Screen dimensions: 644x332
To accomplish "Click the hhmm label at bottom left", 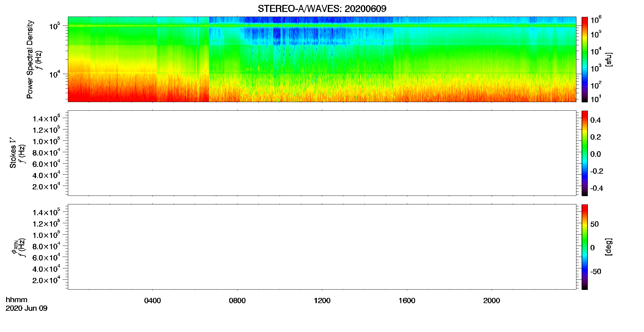I will (17, 300).
